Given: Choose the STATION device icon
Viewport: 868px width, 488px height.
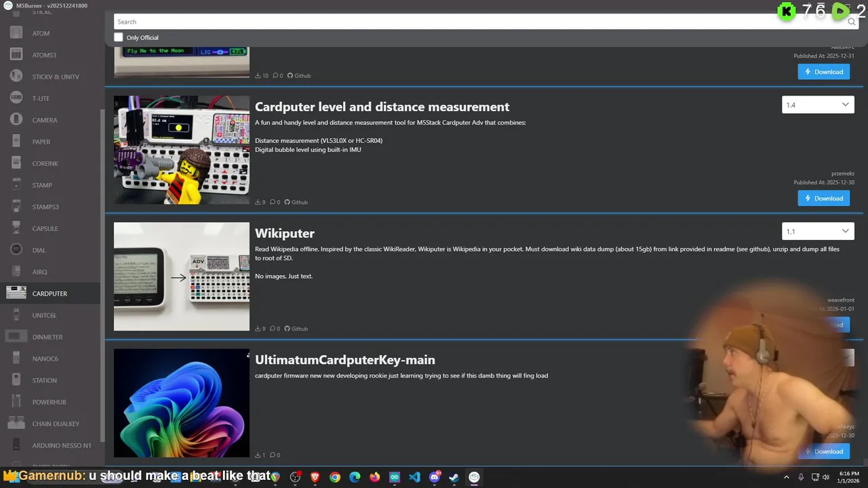Looking at the screenshot, I should click(x=16, y=380).
